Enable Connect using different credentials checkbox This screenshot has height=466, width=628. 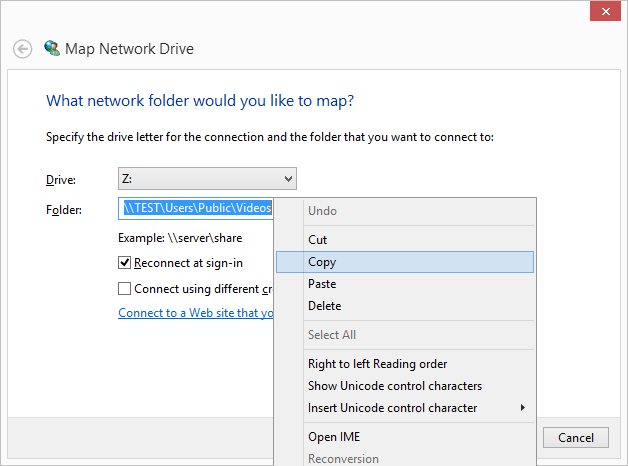coord(125,289)
